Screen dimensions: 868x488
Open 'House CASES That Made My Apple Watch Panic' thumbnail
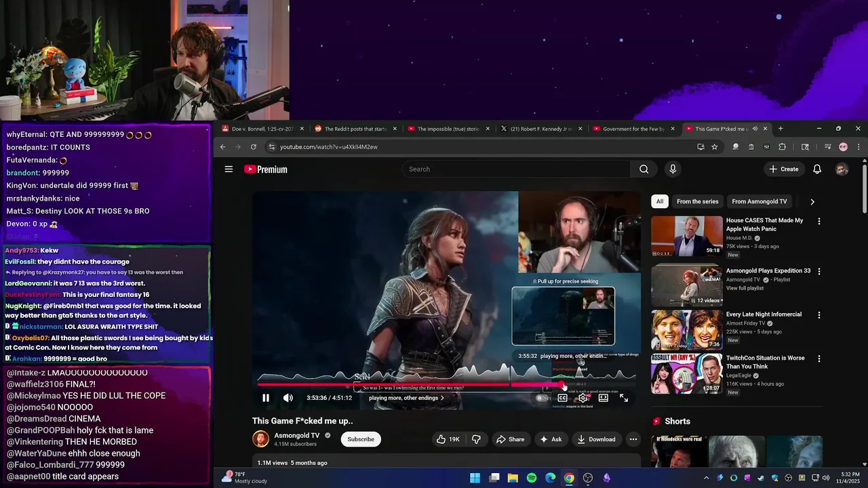[x=687, y=237]
